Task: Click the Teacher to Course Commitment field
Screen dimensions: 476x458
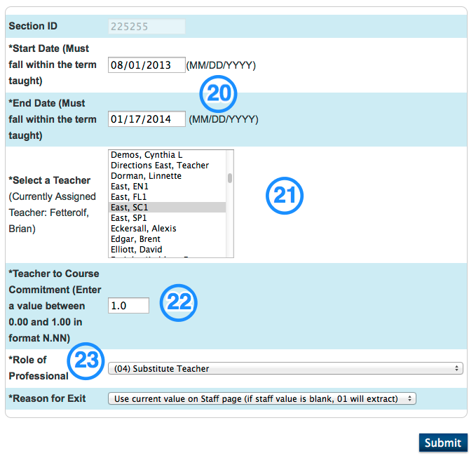Action: click(128, 305)
